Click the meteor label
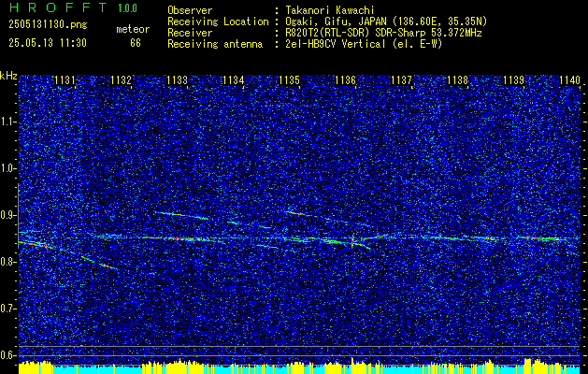Image resolution: width=588 pixels, height=374 pixels. pos(133,29)
